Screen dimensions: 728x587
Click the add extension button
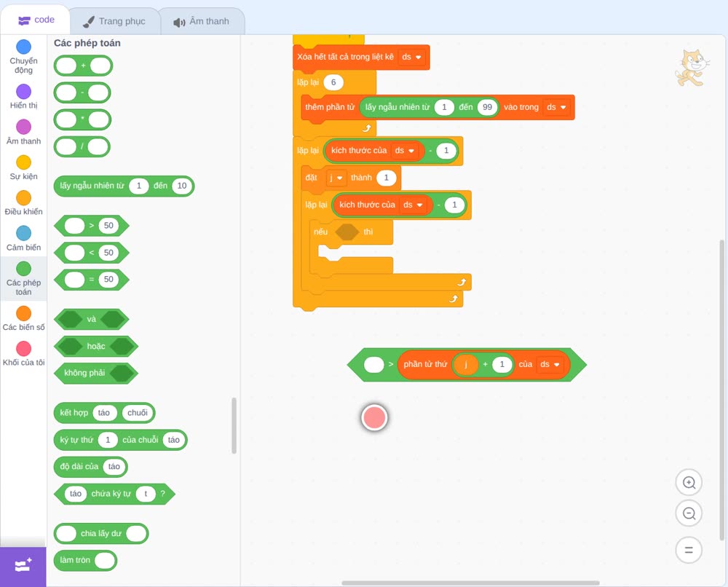click(23, 567)
